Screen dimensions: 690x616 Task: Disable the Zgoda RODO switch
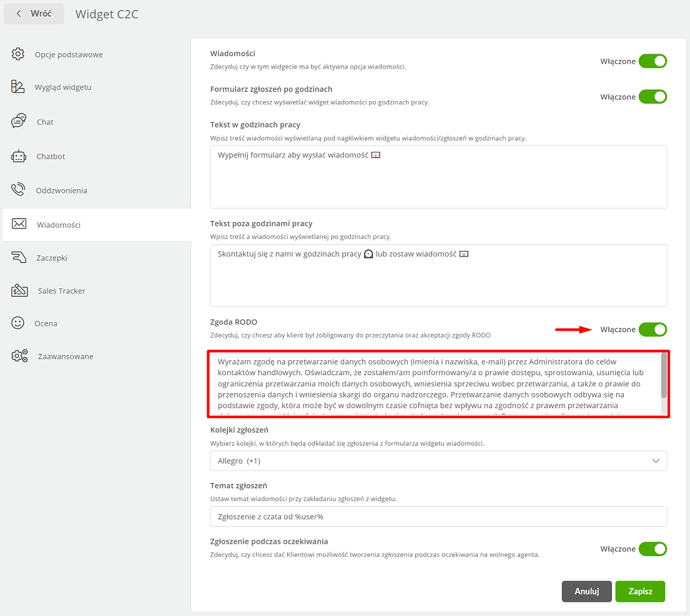(653, 330)
